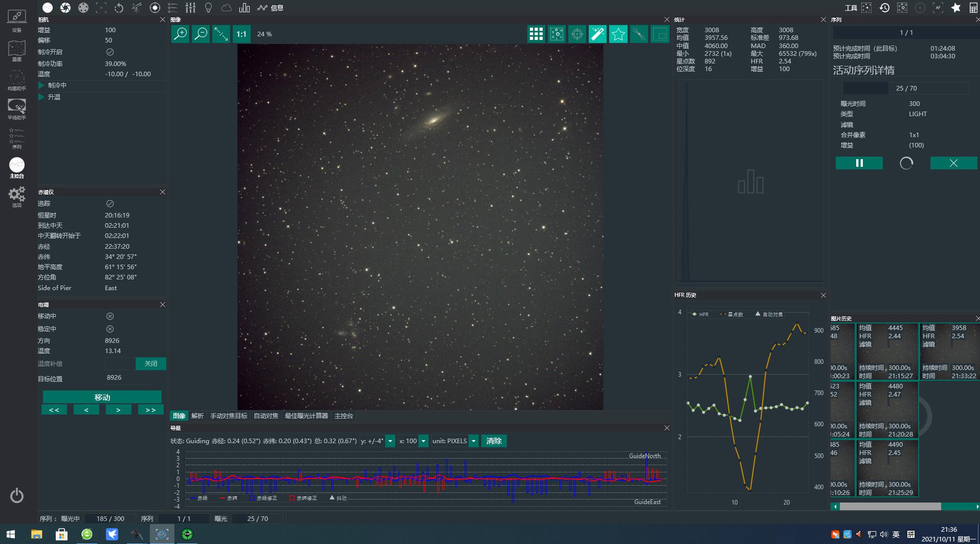Image resolution: width=980 pixels, height=544 pixels.
Task: Pause the active sequence
Action: (x=859, y=163)
